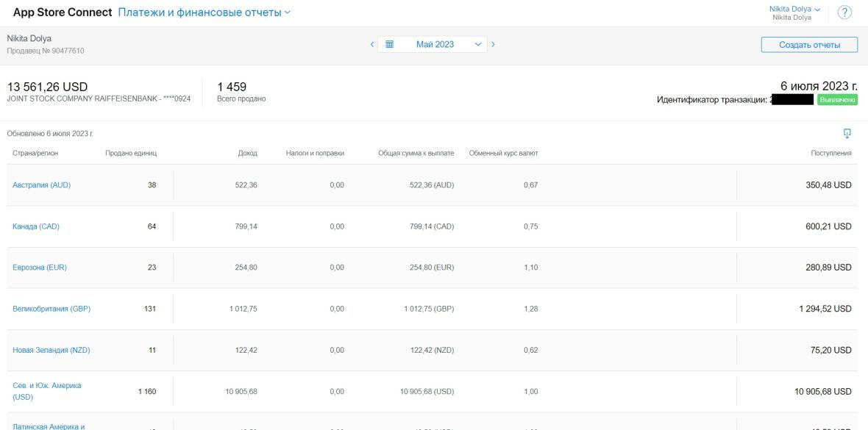
Task: Click the Обновлено 6 июля 2023 г. text
Action: pos(50,133)
